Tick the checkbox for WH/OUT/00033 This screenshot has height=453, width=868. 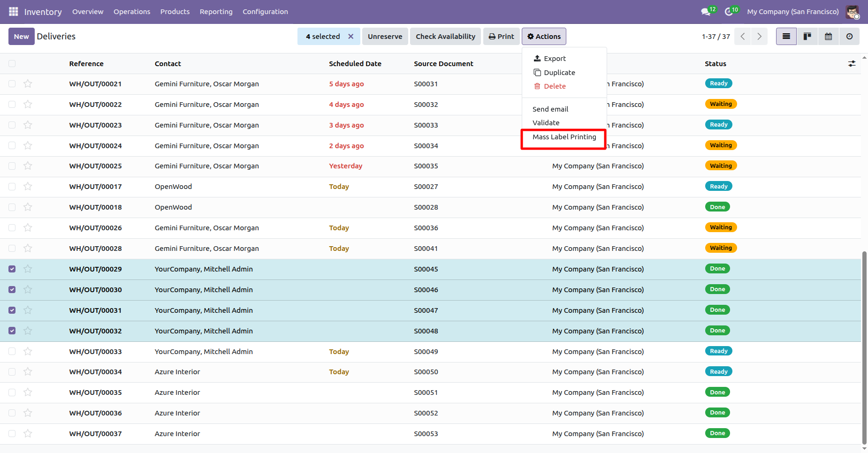(12, 352)
